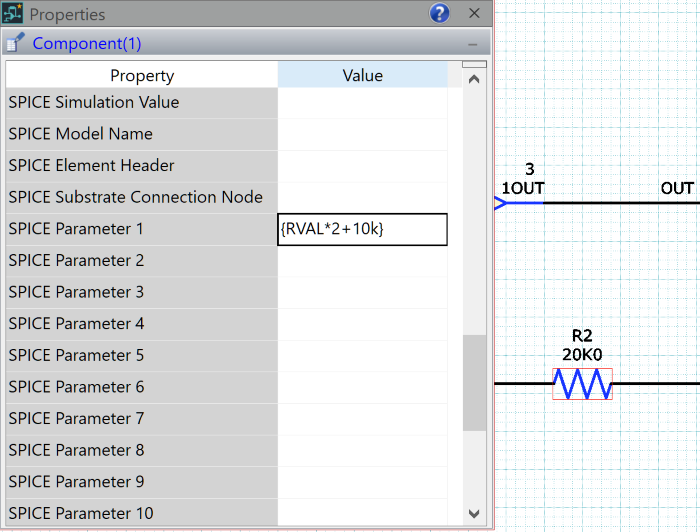This screenshot has height=532, width=700.
Task: Click the SPICE Parameter 9 label
Action: point(76,482)
